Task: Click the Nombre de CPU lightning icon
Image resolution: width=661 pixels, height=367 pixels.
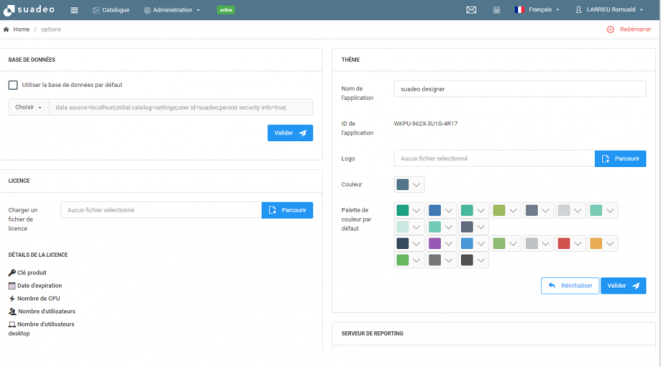Action: (x=12, y=299)
